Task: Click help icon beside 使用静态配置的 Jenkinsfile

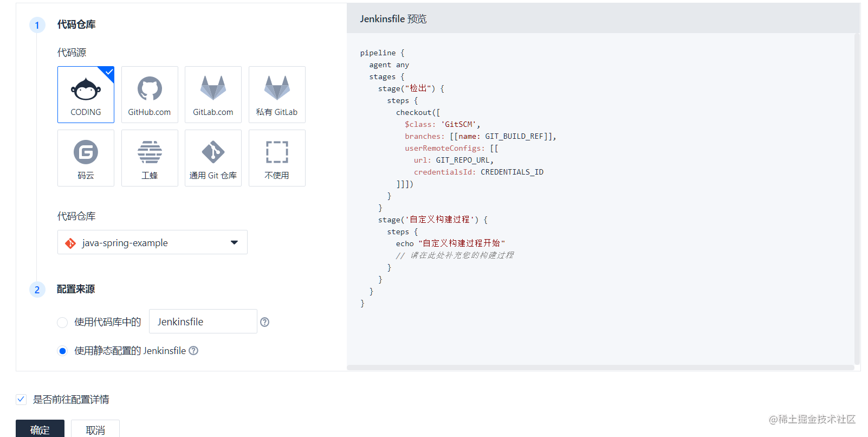Action: point(193,351)
